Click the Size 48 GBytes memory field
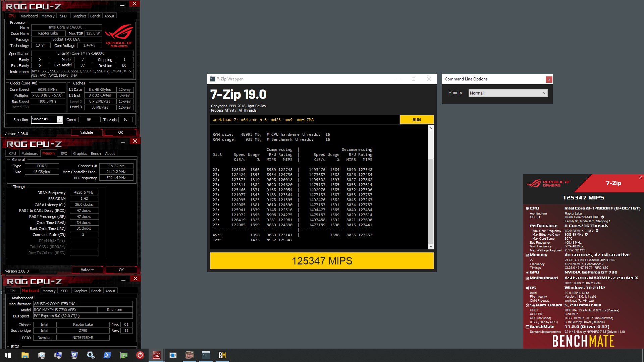 pyautogui.click(x=42, y=172)
